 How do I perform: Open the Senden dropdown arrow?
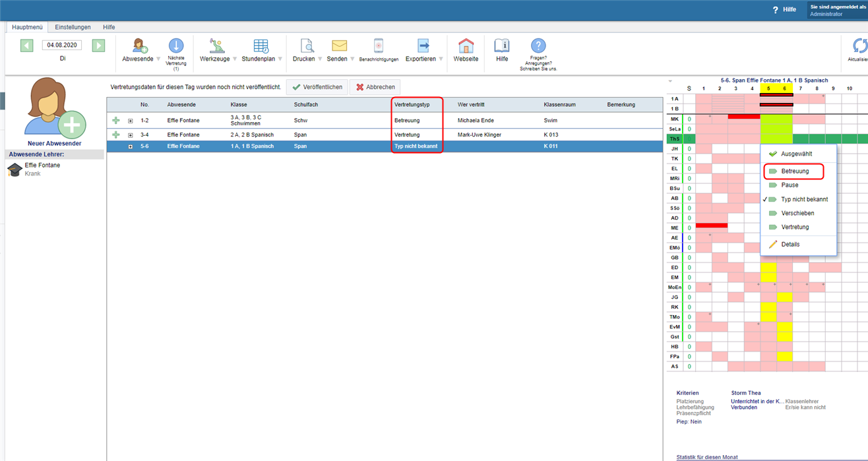[354, 59]
